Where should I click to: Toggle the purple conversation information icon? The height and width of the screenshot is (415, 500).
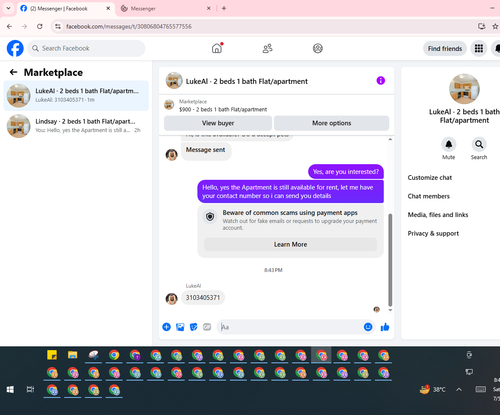pos(380,81)
